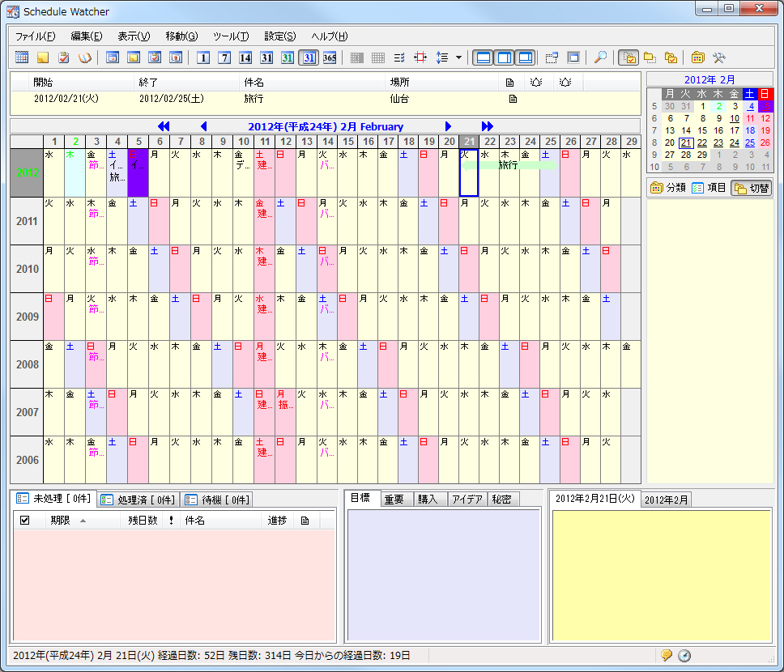The height and width of the screenshot is (672, 784).
Task: Switch to the 処理済 [0件] tab
Action: tap(138, 500)
